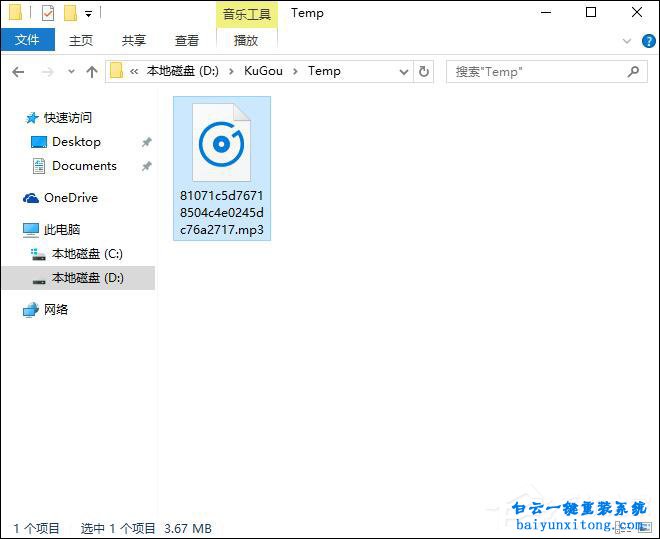Open the recent locations dropdown arrow
Viewport: 660px width, 539px height.
[71, 72]
